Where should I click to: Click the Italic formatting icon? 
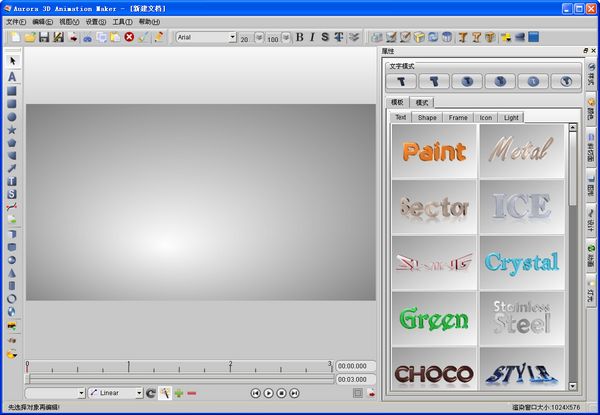click(312, 37)
